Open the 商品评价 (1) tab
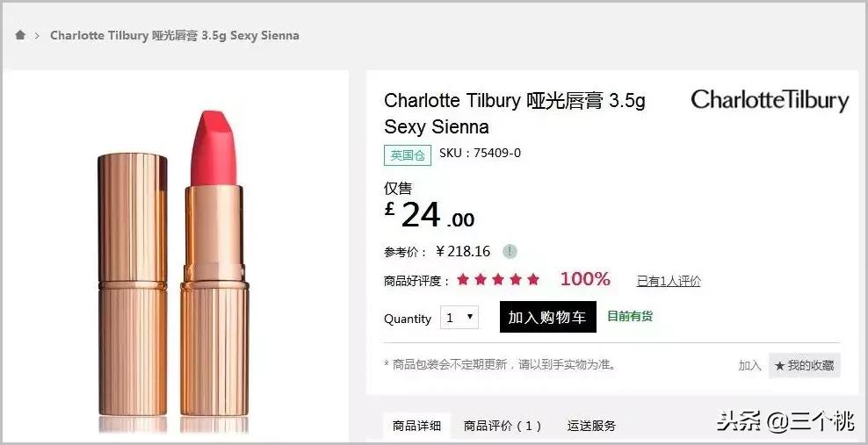 coord(503,425)
